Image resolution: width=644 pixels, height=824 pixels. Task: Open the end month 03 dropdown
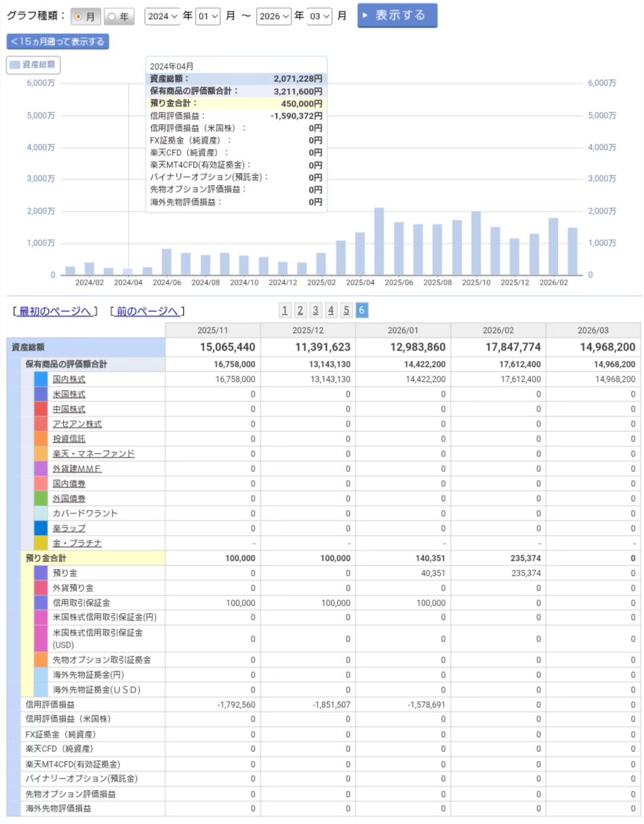pos(319,16)
